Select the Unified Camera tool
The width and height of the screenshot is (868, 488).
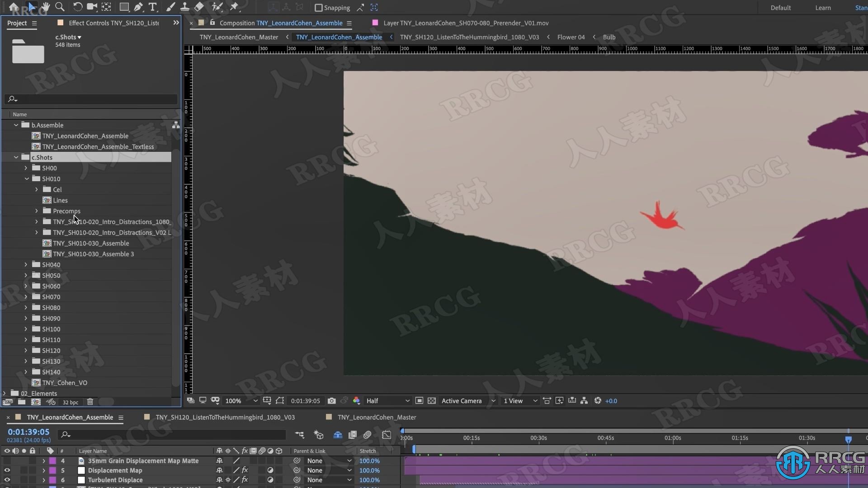pyautogui.click(x=92, y=7)
